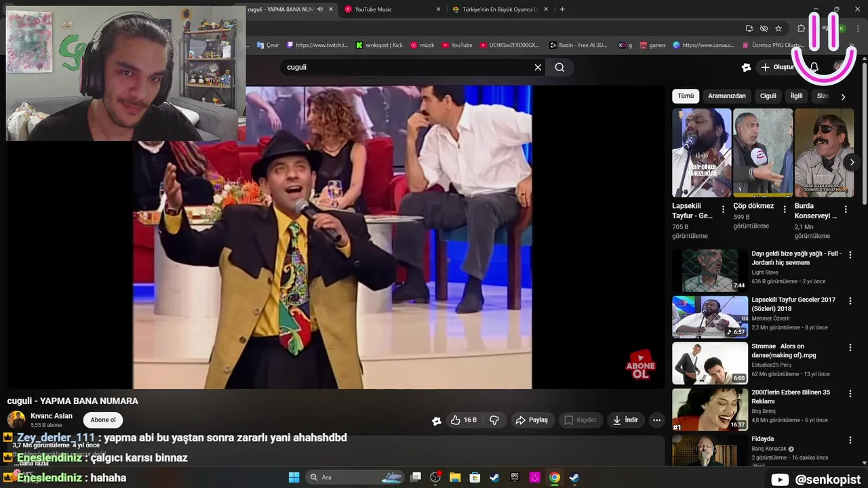Open the canva.com bookmark
868x488 pixels.
tap(704, 45)
